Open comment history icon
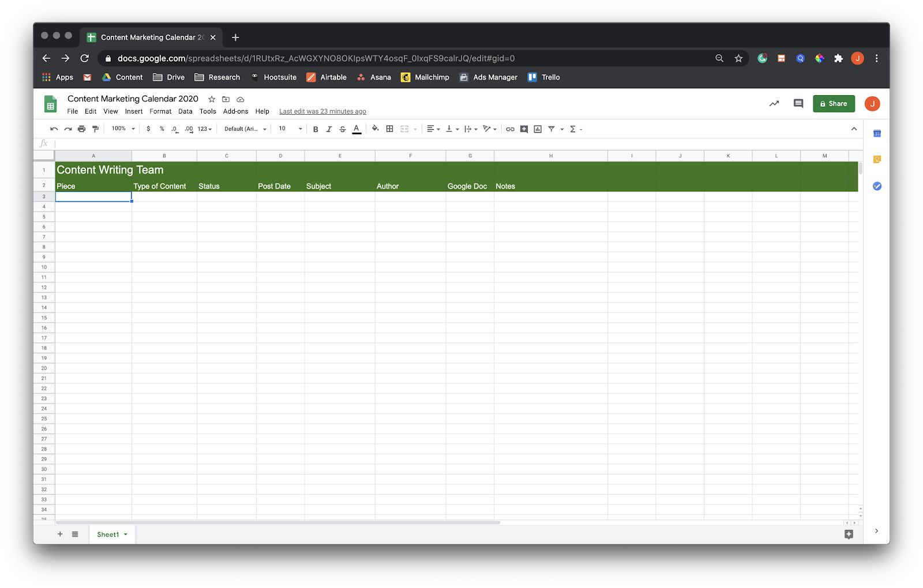Screen dimensions: 923x588 coord(798,104)
